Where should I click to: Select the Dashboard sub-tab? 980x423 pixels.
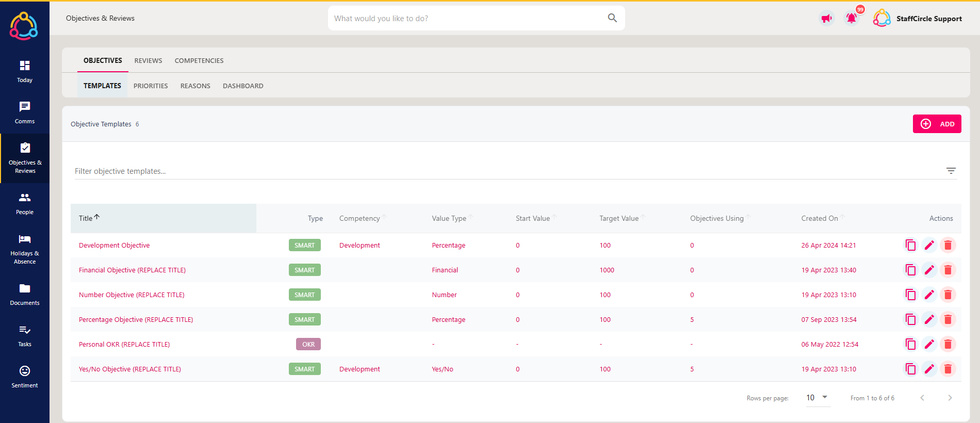(x=243, y=86)
